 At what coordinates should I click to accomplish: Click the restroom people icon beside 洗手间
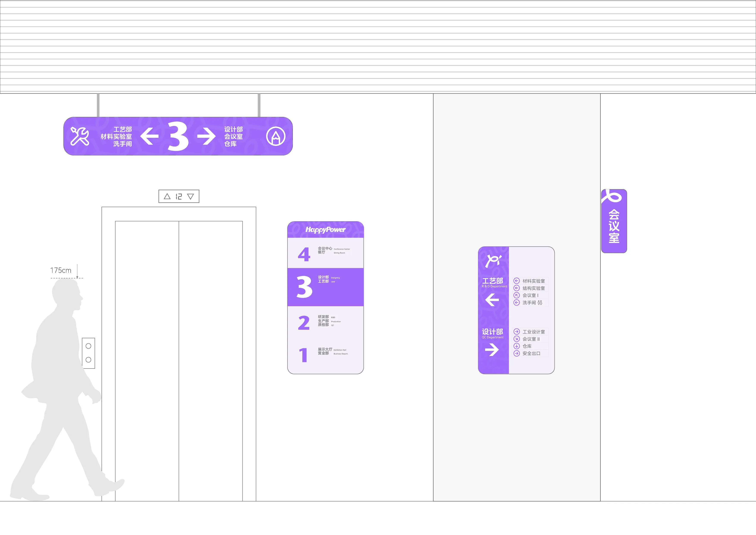tap(540, 302)
